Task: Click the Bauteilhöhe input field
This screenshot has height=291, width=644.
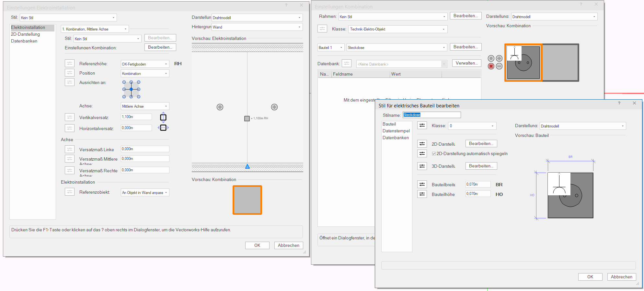Action: (x=478, y=194)
